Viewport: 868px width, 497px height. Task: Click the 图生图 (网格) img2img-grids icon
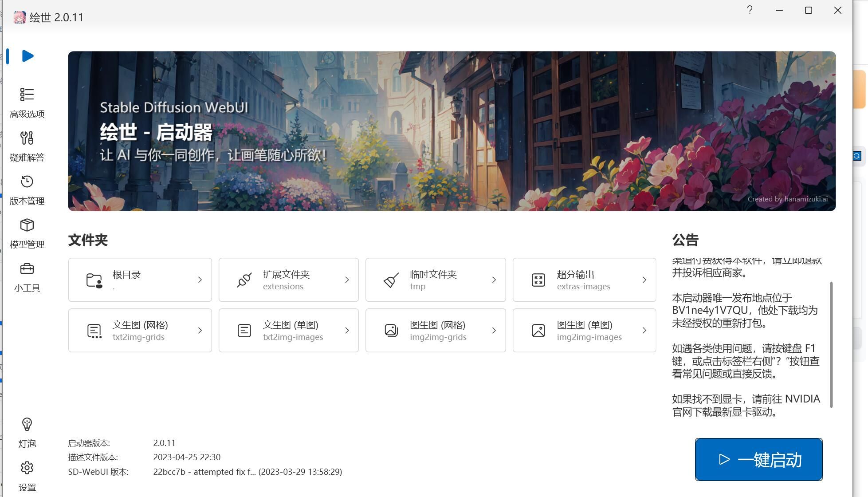pyautogui.click(x=391, y=331)
